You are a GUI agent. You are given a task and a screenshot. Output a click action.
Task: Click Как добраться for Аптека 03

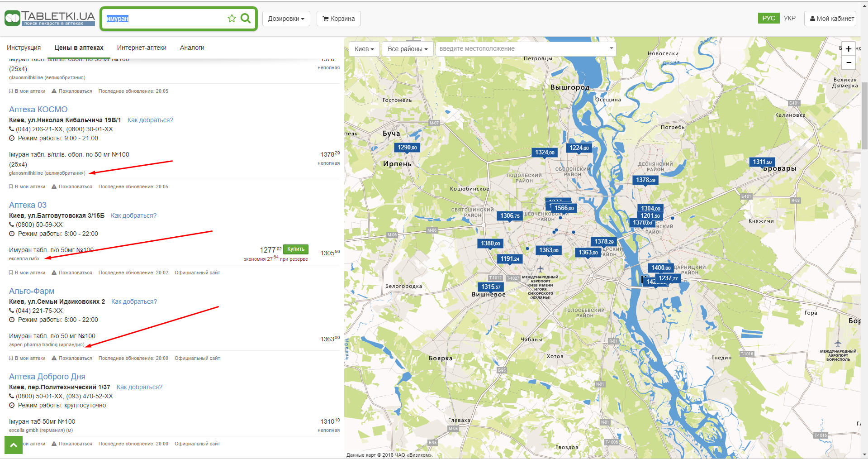tap(133, 215)
